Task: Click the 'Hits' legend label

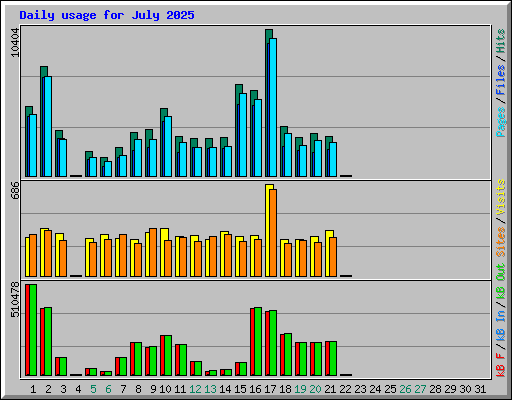Action: (501, 41)
